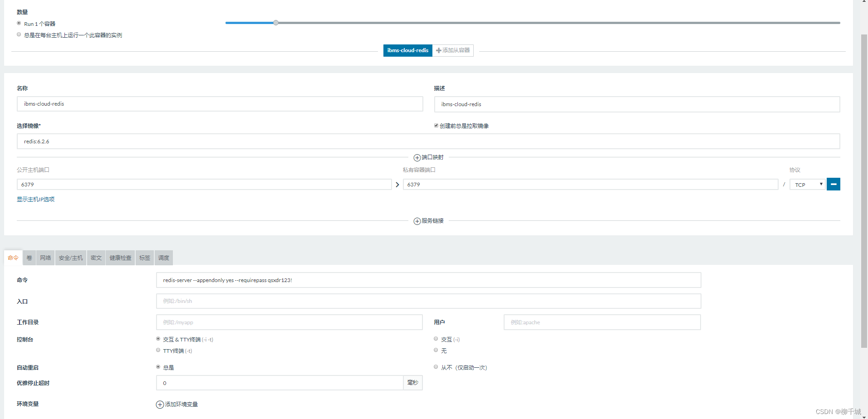Viewport: 868px width, 419px height.
Task: Choose 总是 for auto restart
Action: coord(158,367)
